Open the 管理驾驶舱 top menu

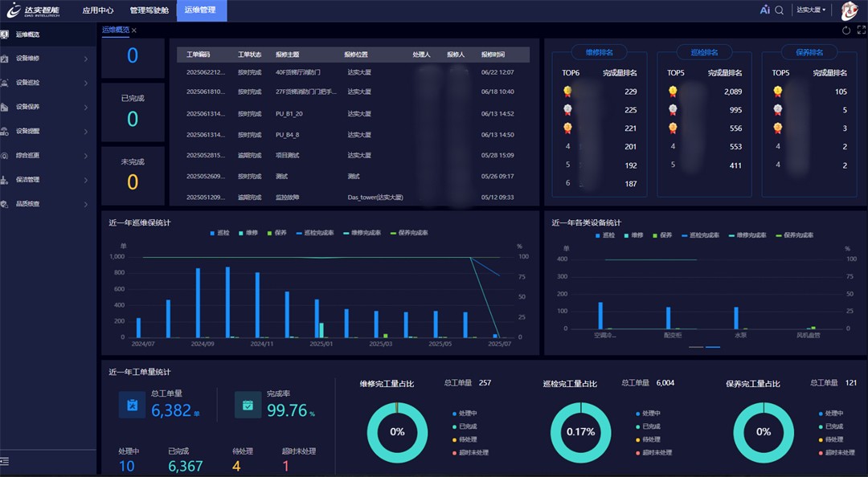(x=149, y=10)
